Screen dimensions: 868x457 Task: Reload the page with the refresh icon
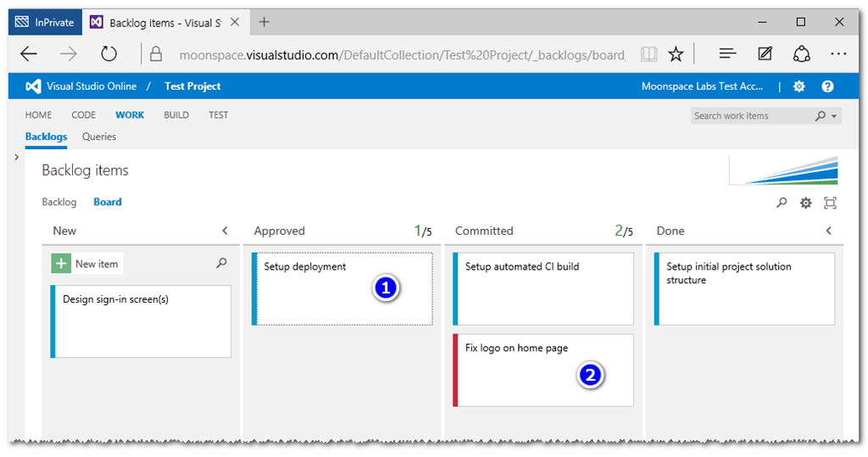tap(109, 53)
